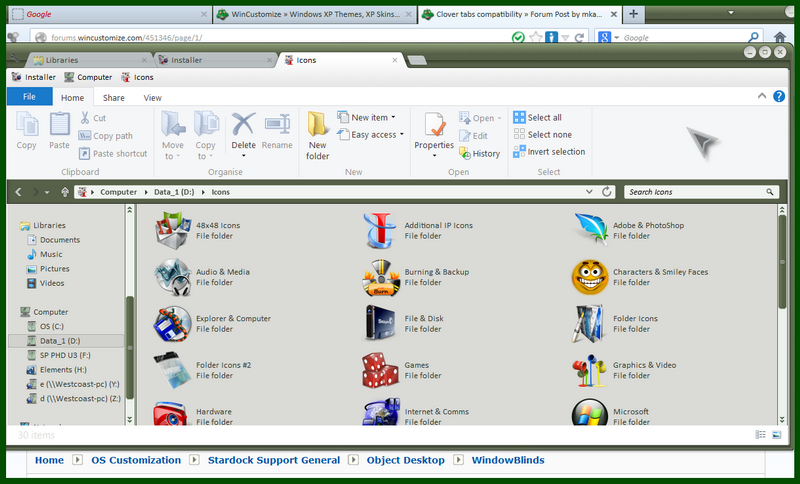The height and width of the screenshot is (484, 800).
Task: Select the Explorer & Computer folder
Action: point(212,323)
